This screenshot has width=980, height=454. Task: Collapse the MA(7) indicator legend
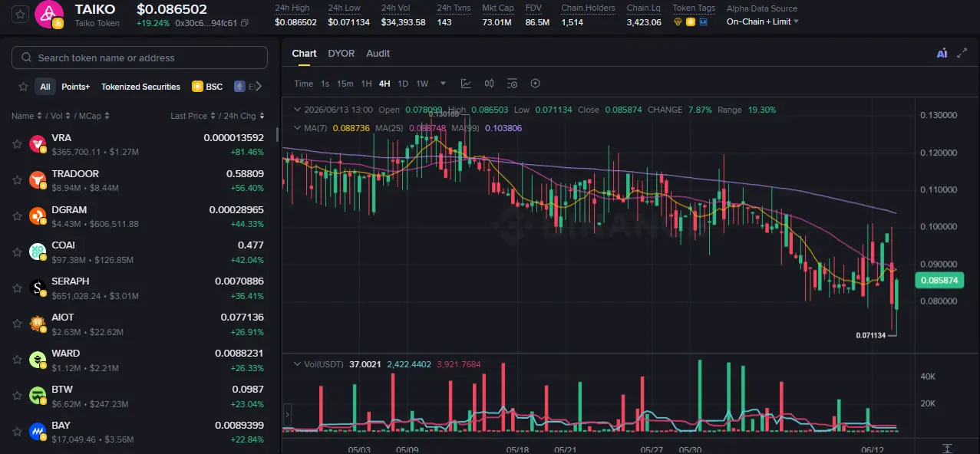tap(297, 128)
